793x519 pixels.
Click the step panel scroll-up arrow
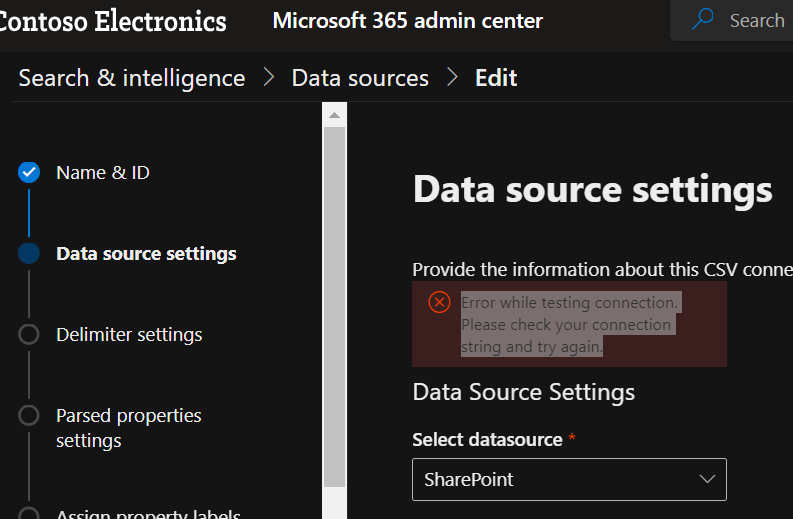334,115
